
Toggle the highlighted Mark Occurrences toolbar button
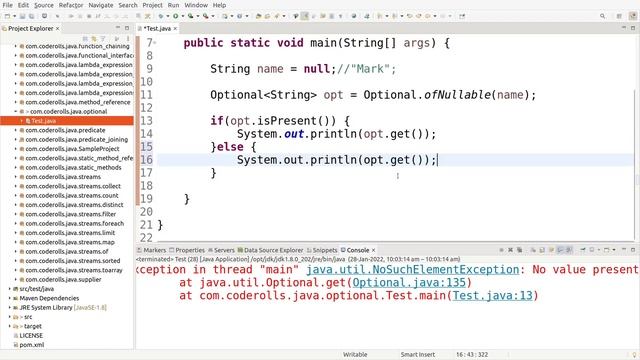304,16
